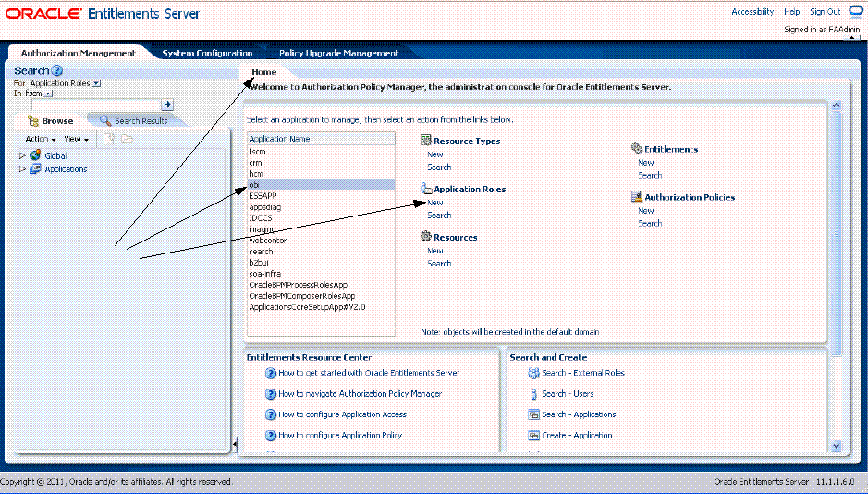Screen dimensions: 868x494
Task: Click the Authorization Policies heading icon
Action: [x=637, y=197]
